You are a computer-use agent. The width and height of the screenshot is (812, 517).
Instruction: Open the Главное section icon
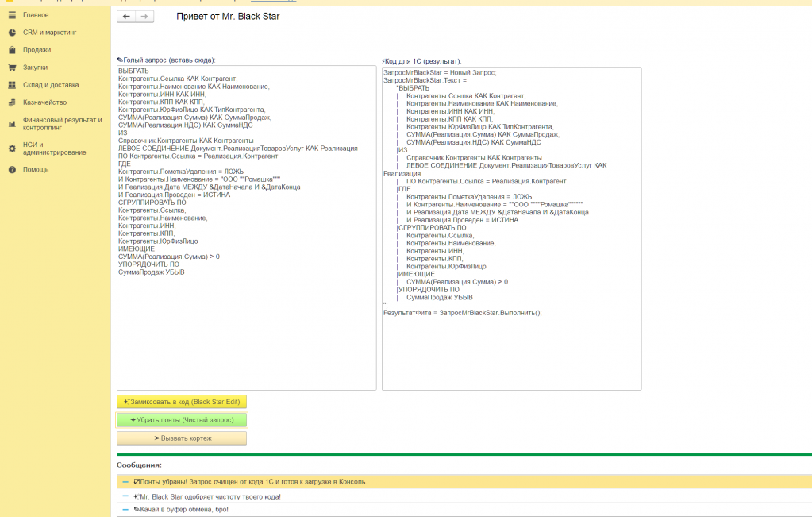point(12,15)
